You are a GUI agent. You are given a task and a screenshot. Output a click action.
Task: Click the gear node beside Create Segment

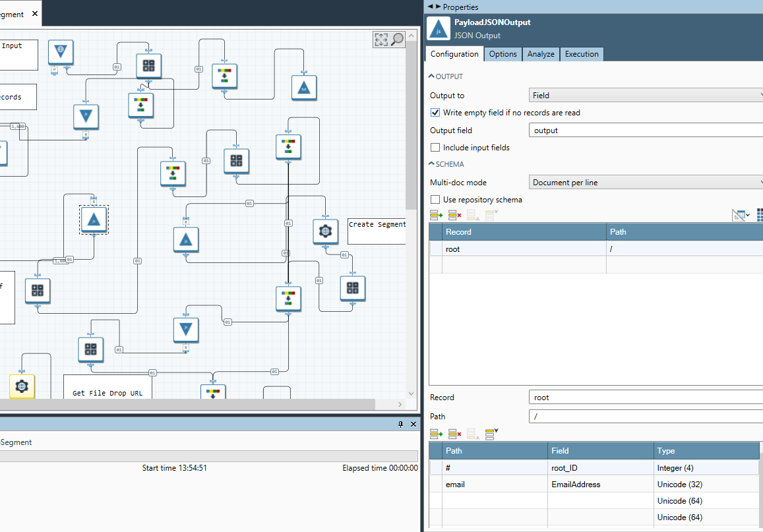tap(324, 231)
